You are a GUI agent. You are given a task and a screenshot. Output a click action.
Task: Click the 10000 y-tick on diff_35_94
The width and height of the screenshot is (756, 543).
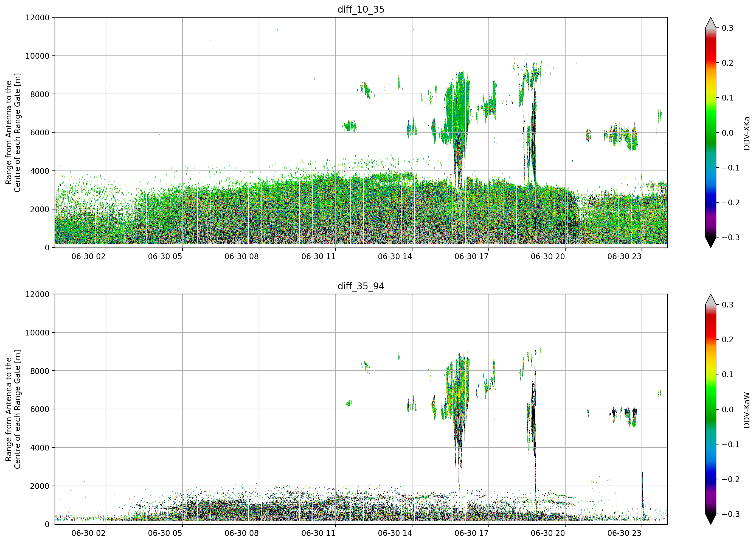37,332
